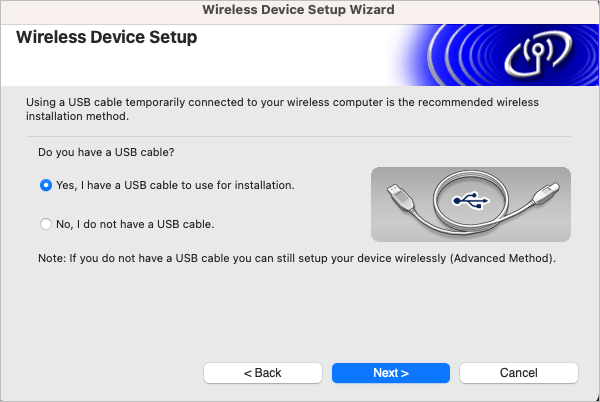Click the coiled cable loop illustration

(471, 202)
